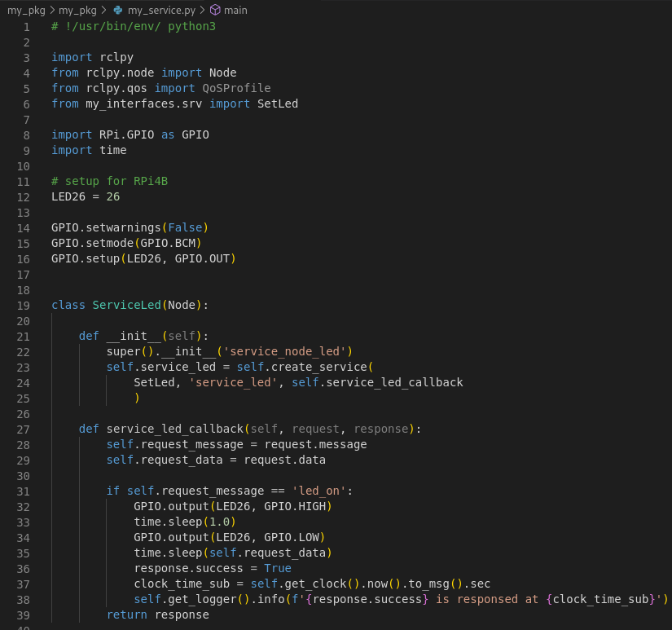This screenshot has width=672, height=630.
Task: Click the shebang comment '# !/usr/bin/env/ python3'
Action: pyautogui.click(x=134, y=27)
